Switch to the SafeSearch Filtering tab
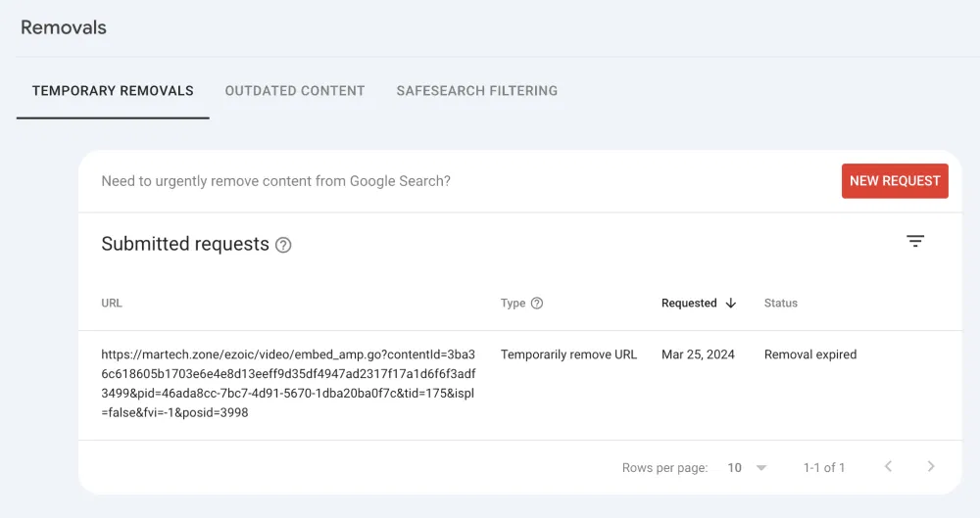 (x=477, y=91)
